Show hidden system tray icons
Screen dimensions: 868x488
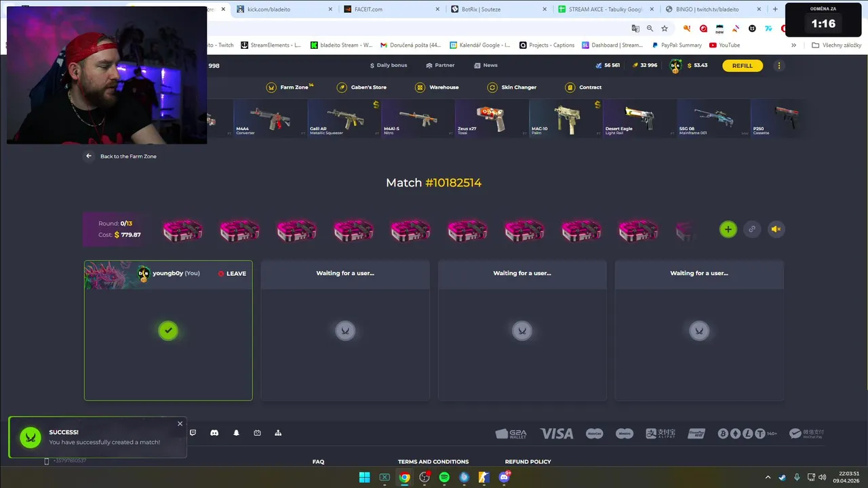click(768, 477)
